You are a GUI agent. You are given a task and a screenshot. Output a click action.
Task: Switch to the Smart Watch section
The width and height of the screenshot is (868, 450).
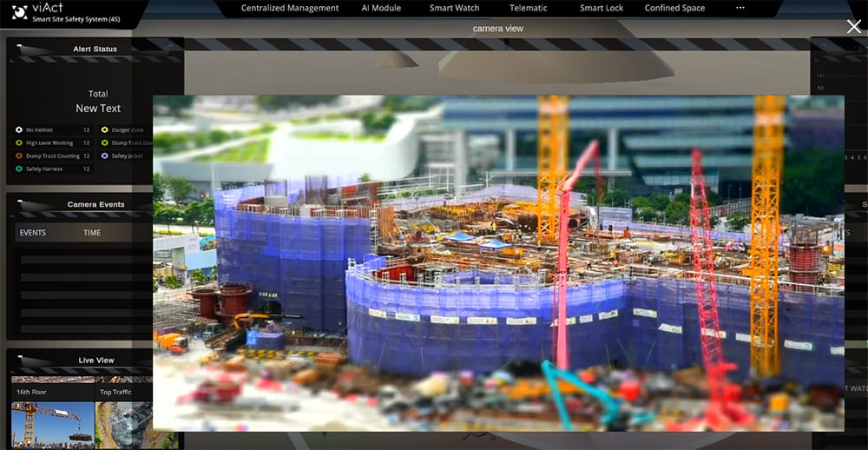coord(454,8)
